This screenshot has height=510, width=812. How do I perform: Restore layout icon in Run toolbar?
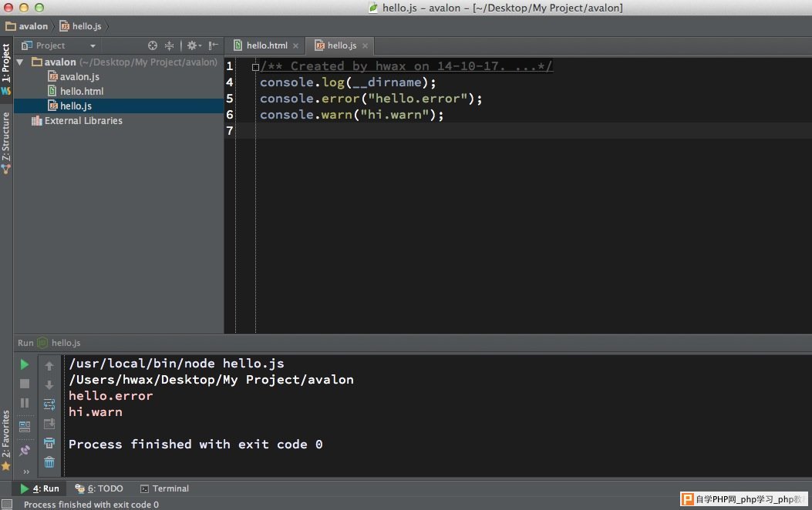click(25, 427)
